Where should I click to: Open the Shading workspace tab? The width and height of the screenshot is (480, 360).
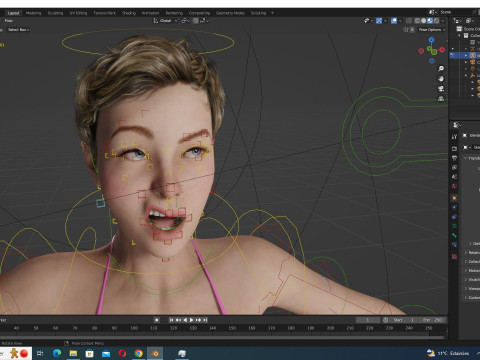click(129, 13)
